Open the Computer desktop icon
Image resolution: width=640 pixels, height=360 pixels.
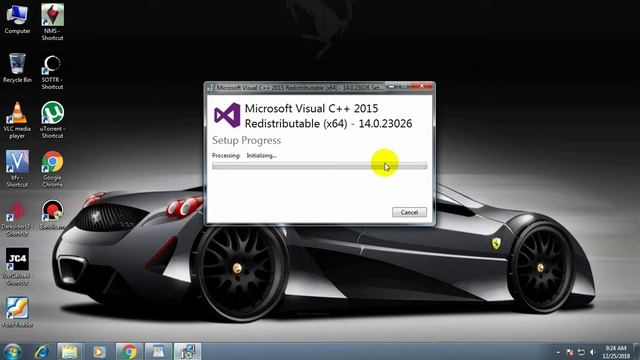(x=17, y=18)
